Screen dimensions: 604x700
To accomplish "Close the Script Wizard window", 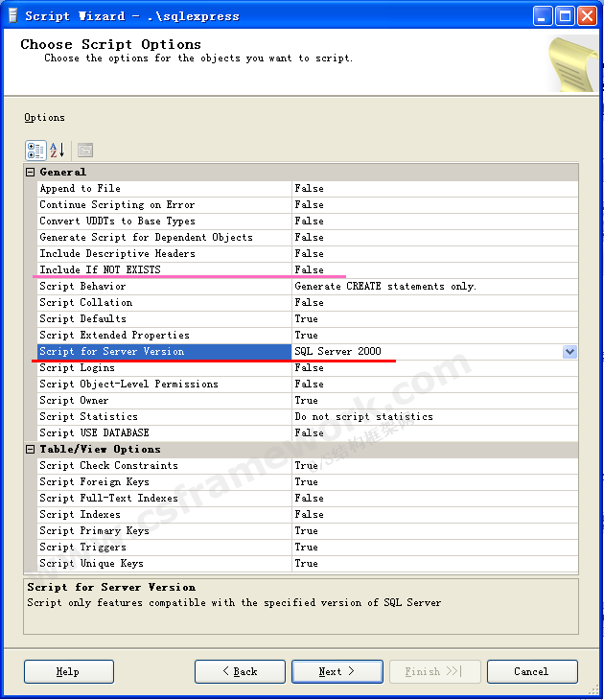I will [587, 15].
